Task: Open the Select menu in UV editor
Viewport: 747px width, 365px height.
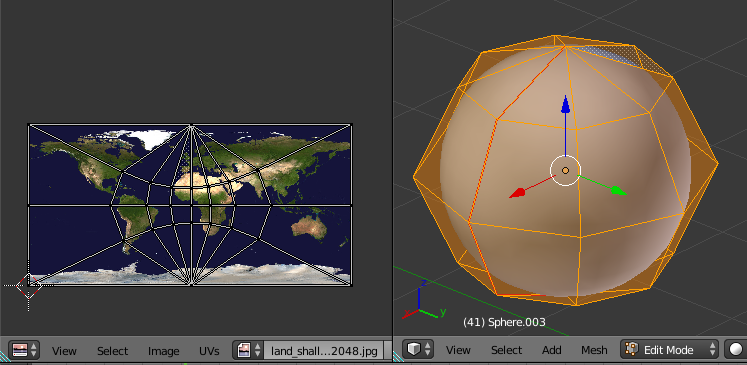Action: coord(112,351)
